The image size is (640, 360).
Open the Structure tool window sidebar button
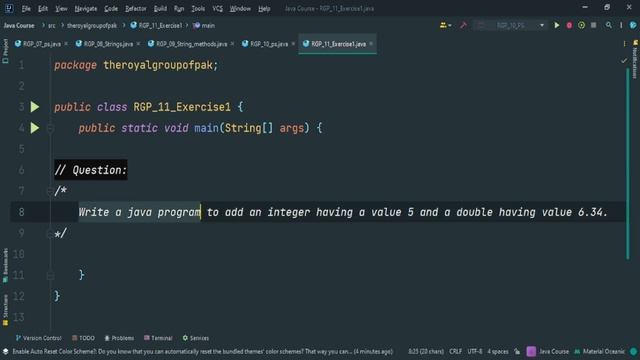pyautogui.click(x=5, y=310)
